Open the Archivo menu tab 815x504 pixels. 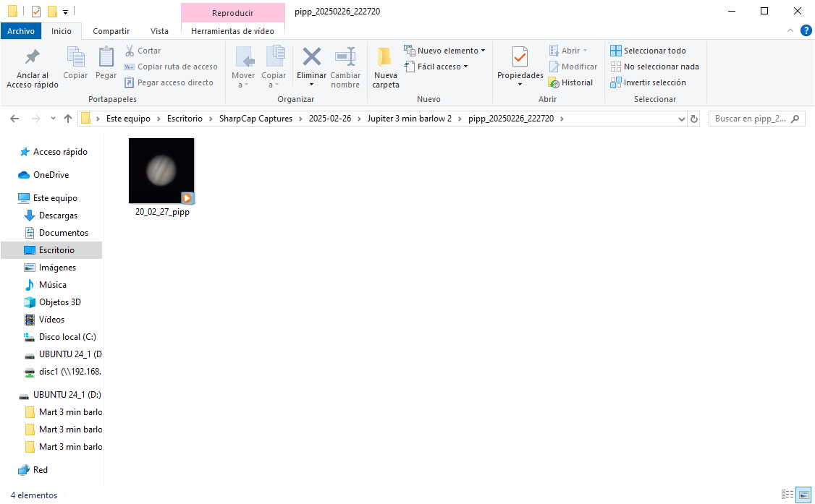click(x=21, y=31)
